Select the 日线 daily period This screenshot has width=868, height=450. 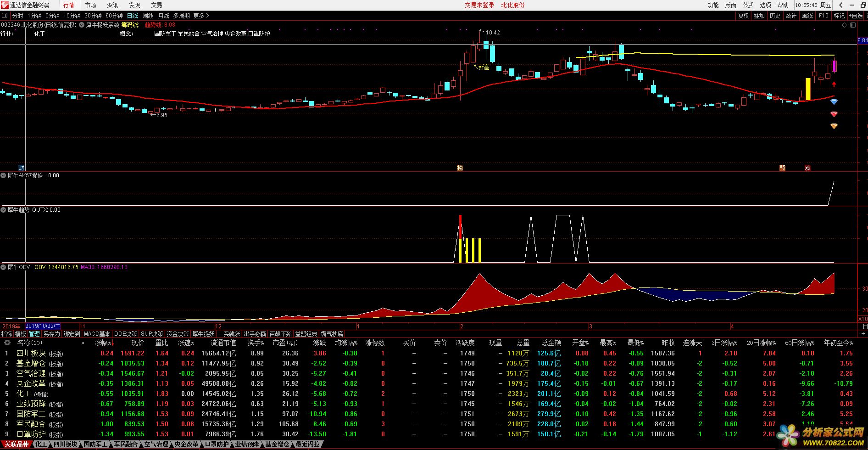pyautogui.click(x=133, y=16)
